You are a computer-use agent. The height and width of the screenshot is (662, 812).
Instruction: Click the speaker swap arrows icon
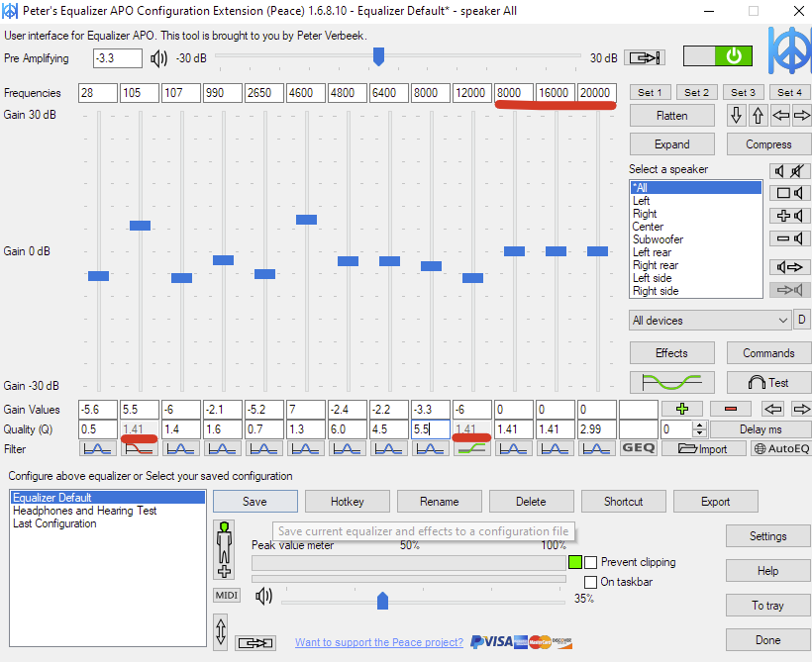click(790, 267)
